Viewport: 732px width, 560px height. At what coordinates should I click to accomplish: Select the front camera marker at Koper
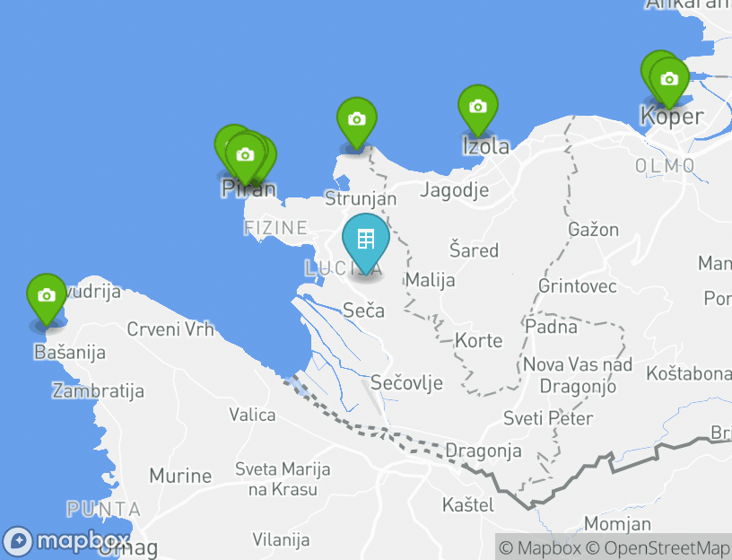669,83
